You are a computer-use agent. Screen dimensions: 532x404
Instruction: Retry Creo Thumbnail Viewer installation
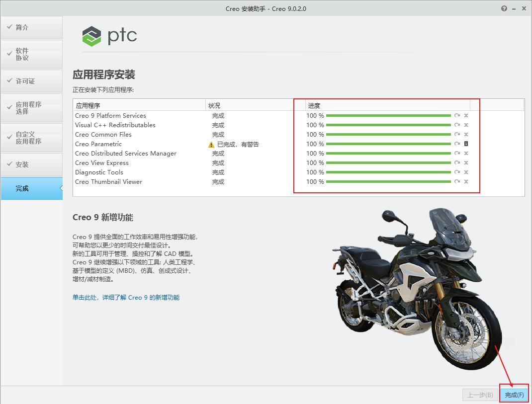click(x=457, y=181)
